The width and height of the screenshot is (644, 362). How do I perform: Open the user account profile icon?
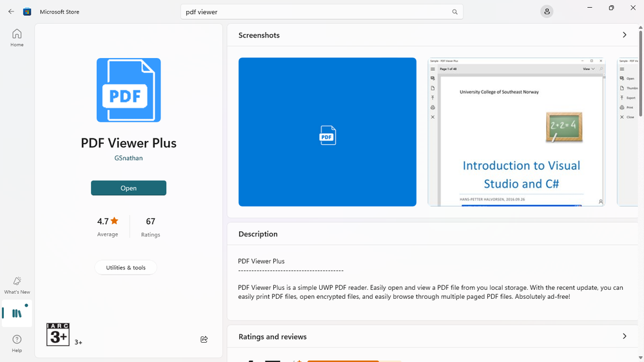(547, 12)
